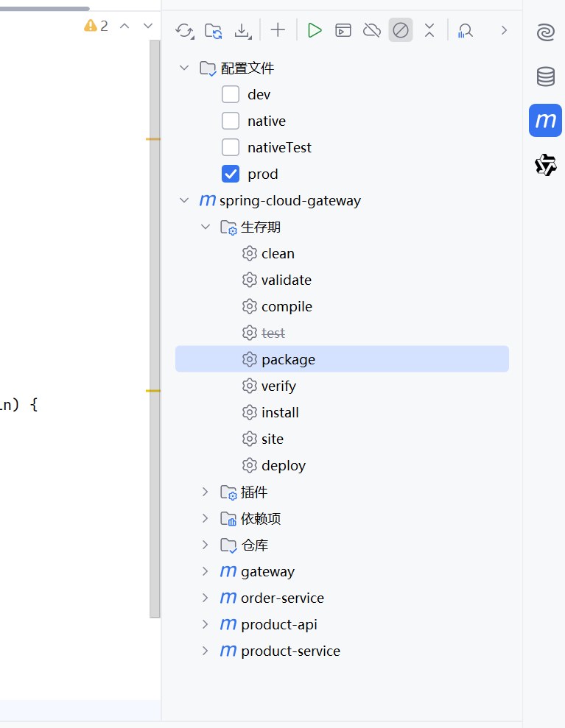The image size is (565, 728).
Task: Select the compile lifecycle goal
Action: tap(342, 306)
